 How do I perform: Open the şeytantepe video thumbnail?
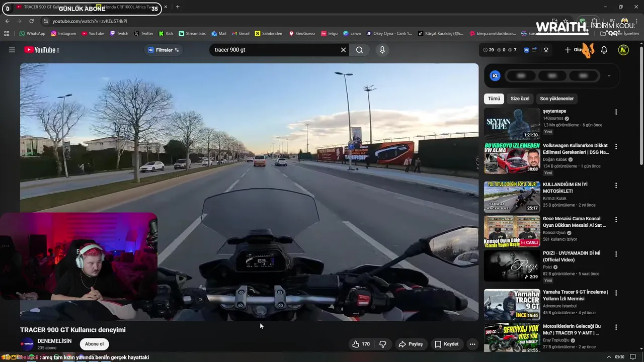tap(512, 124)
